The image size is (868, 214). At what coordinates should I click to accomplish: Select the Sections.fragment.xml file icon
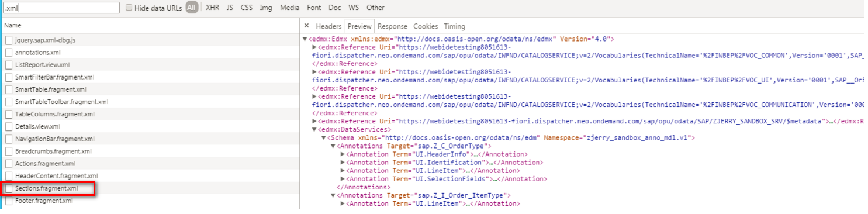pyautogui.click(x=9, y=188)
